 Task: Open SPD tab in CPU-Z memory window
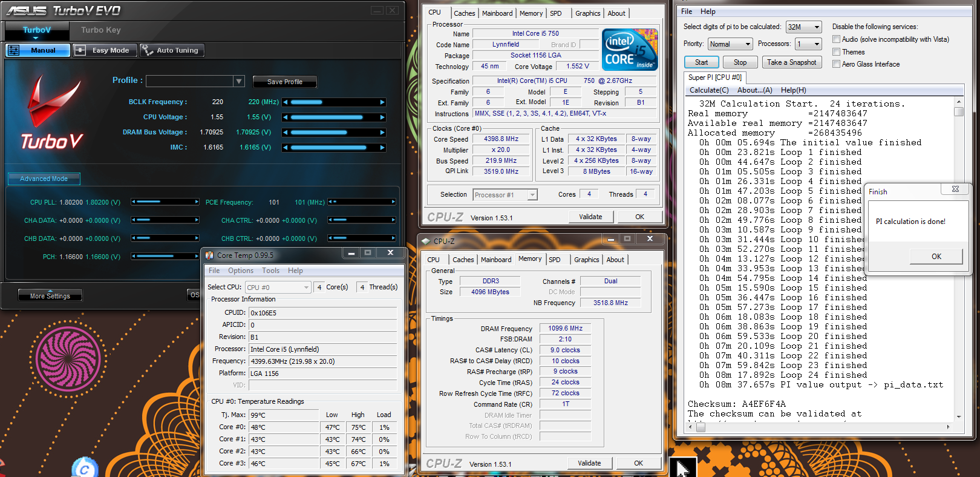coord(555,260)
